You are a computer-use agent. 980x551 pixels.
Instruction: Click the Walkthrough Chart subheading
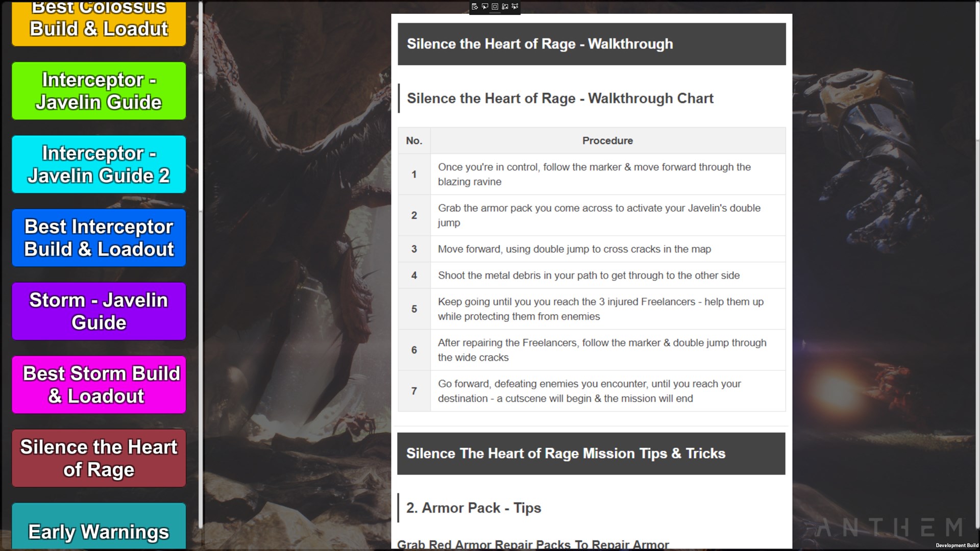pos(559,98)
